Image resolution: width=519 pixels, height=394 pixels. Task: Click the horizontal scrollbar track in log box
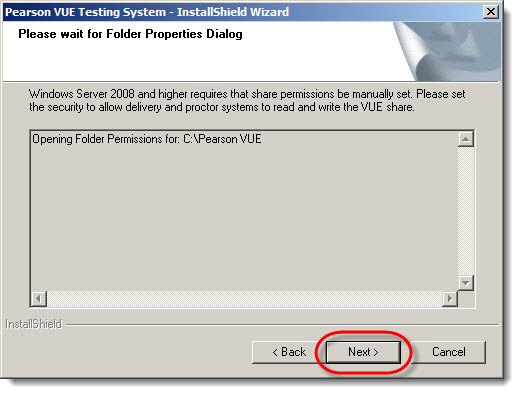pos(244,299)
